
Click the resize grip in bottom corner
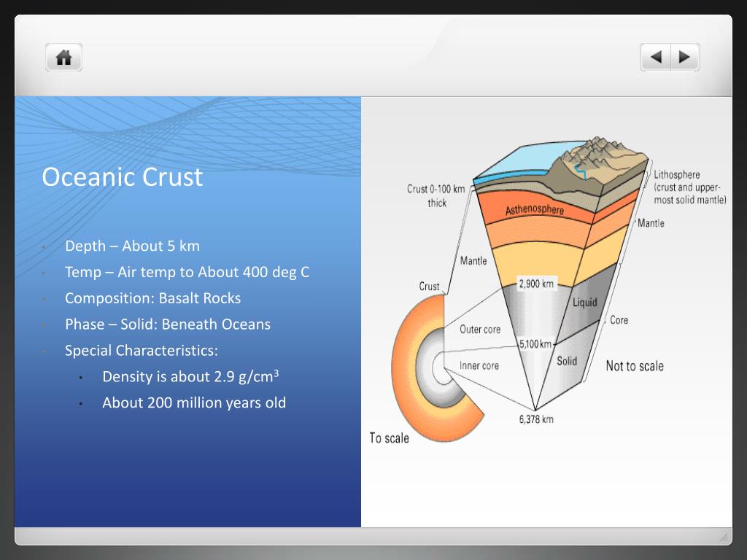pos(724,537)
